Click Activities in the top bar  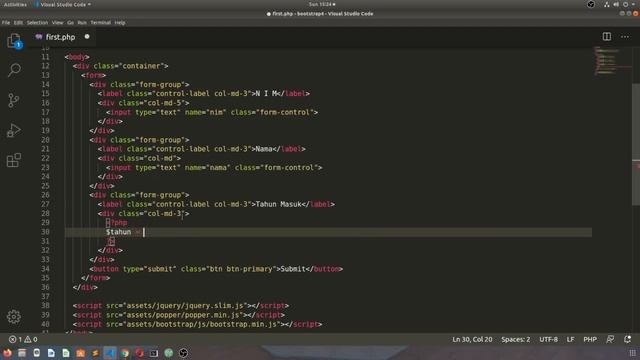[15, 4]
